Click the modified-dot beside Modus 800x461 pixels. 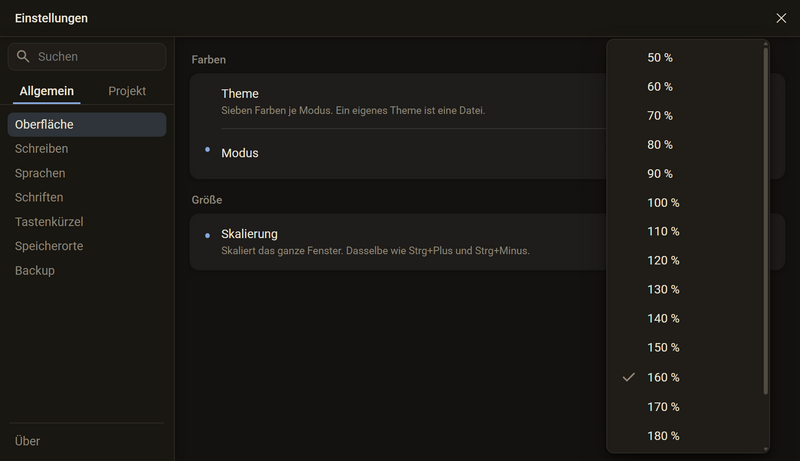point(208,149)
